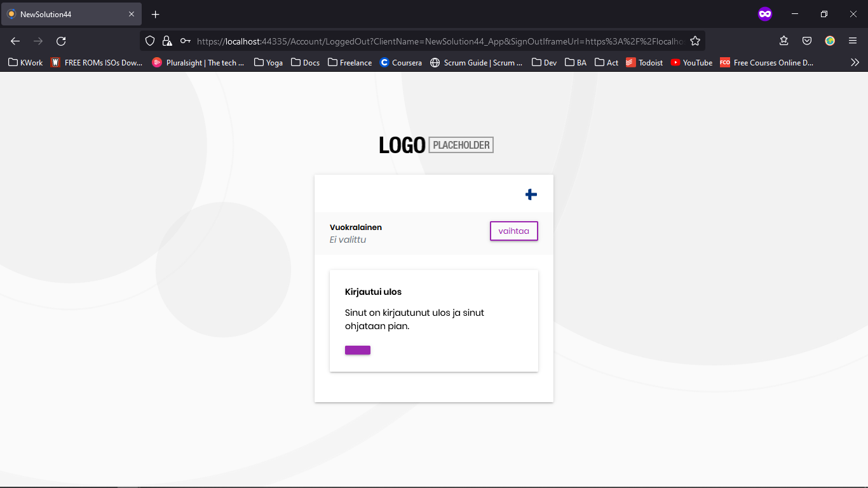Click the padlock site information icon
Screen dimensions: 868x488
(167, 41)
